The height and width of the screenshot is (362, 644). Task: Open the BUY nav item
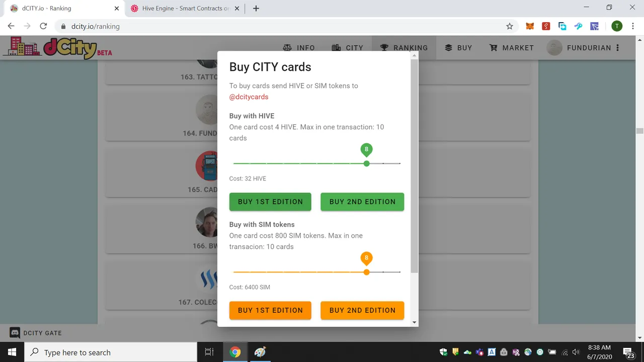tap(458, 48)
